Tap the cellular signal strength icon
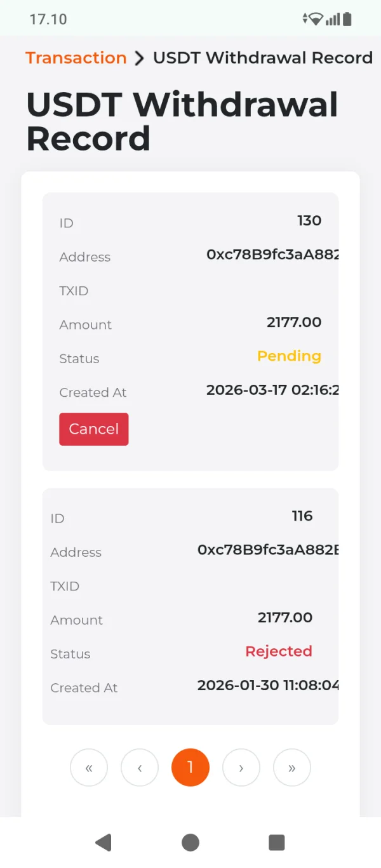This screenshot has height=868, width=381. point(333,19)
